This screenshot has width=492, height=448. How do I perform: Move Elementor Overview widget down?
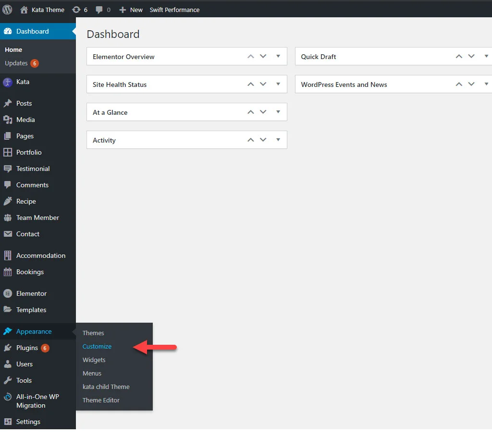(263, 56)
